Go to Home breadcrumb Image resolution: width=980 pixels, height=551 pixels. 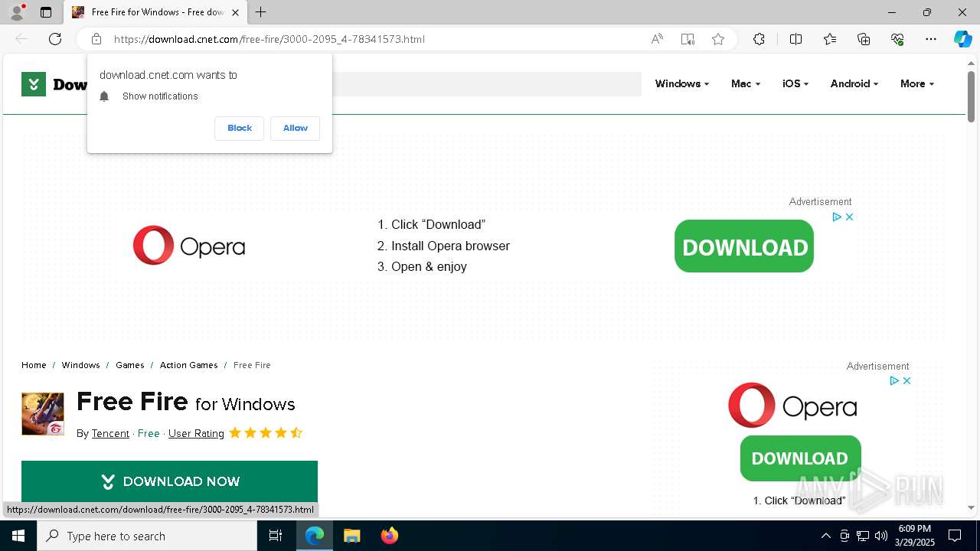point(34,365)
